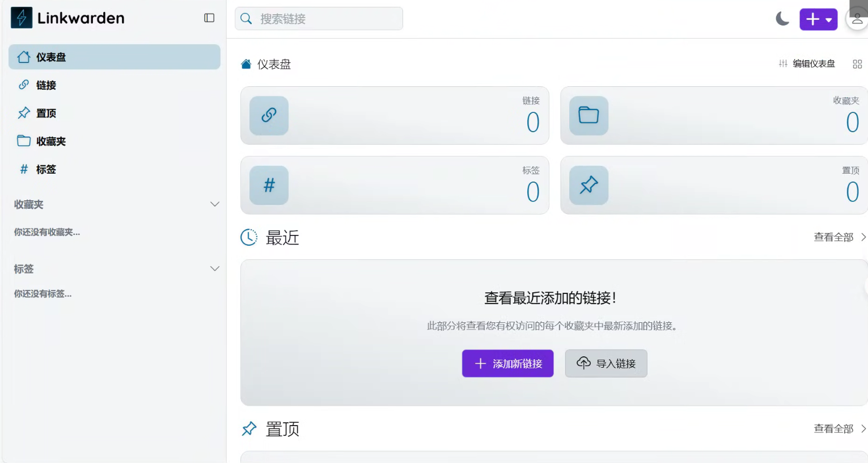
Task: Collapse the sidebar with the panel icon
Action: (x=209, y=18)
